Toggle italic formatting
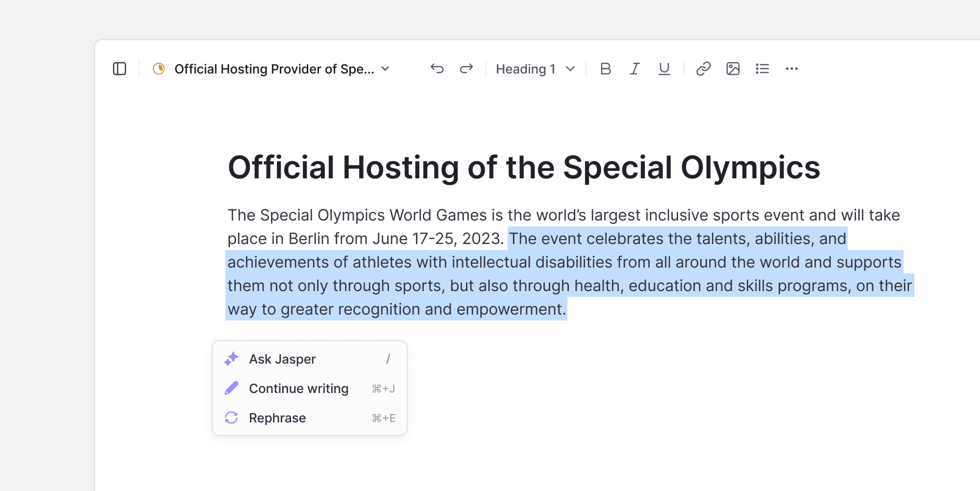980x491 pixels. 635,69
